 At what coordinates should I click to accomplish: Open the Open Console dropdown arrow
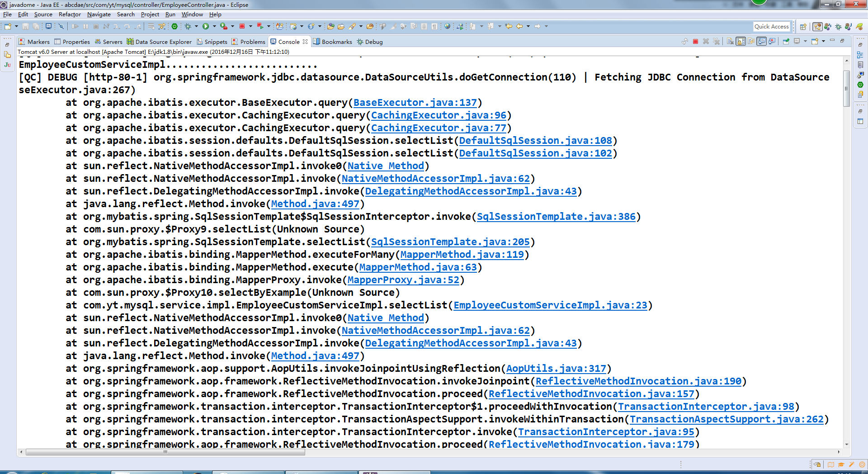coord(823,42)
